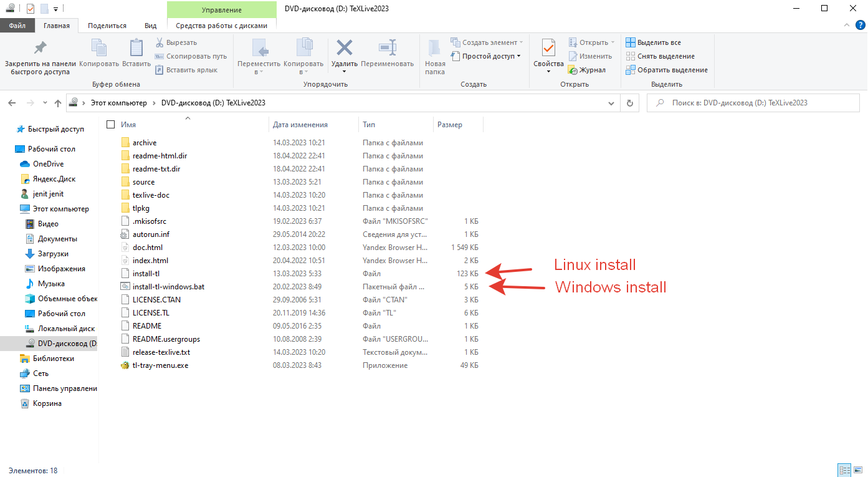
Task: Click the Управление context tab
Action: point(221,10)
